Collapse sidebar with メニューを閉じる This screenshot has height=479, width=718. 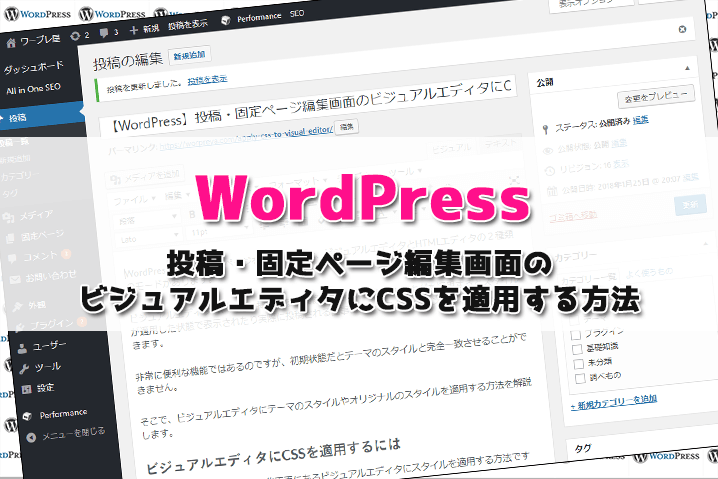(x=65, y=434)
